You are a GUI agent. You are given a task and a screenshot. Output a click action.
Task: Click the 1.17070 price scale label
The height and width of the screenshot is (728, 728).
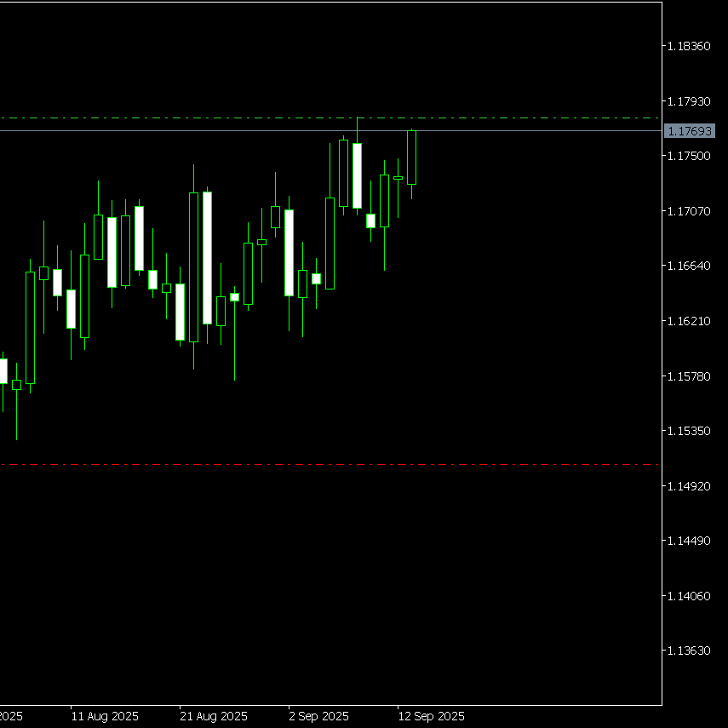pos(689,211)
